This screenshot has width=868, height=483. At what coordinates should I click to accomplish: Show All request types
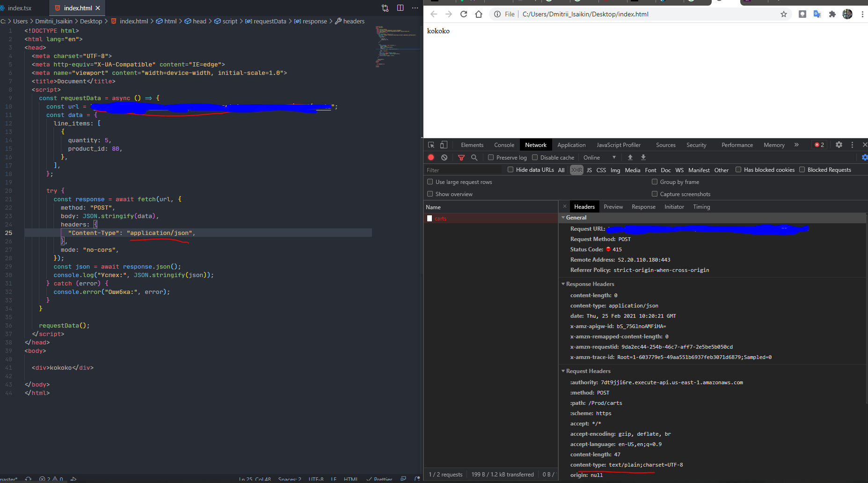(x=561, y=170)
